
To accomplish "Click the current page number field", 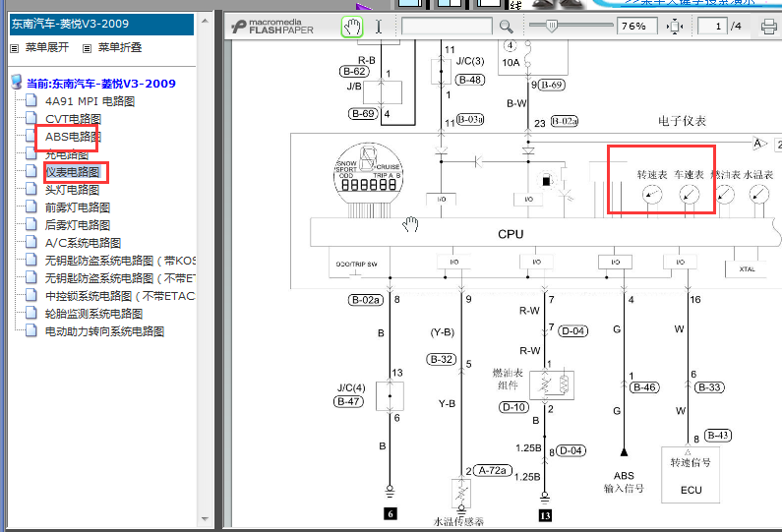I will coord(712,26).
